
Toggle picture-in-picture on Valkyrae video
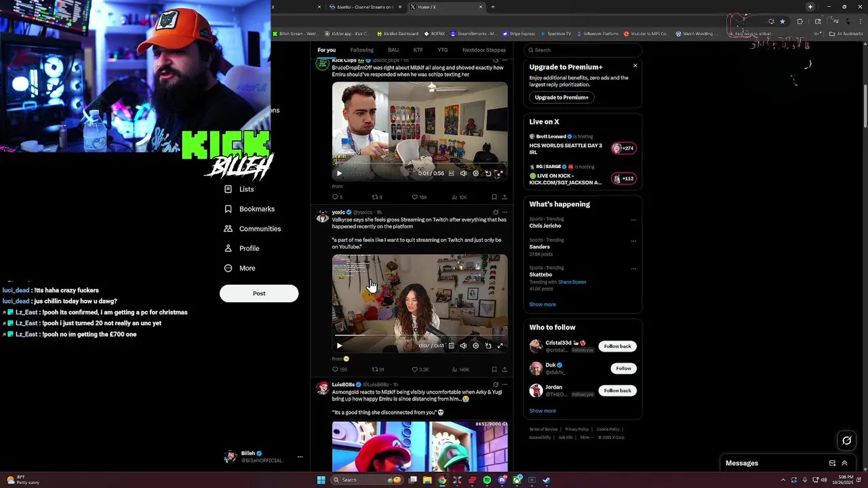(x=488, y=346)
